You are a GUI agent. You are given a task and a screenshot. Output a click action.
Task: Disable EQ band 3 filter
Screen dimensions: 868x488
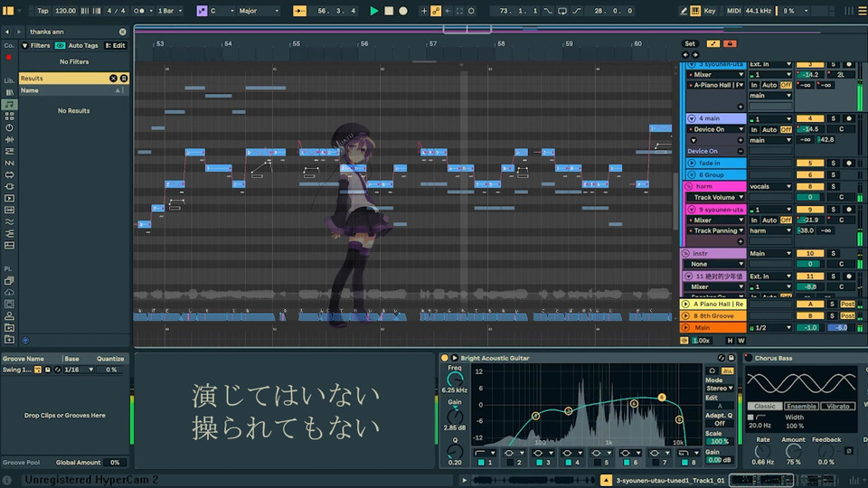539,462
